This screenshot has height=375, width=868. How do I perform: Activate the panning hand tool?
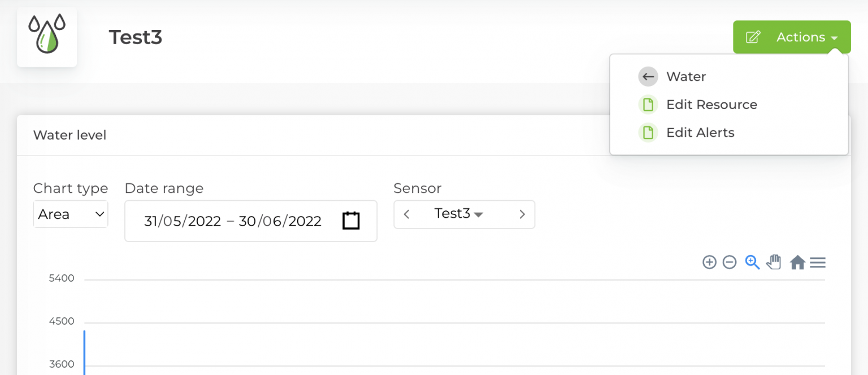click(x=774, y=261)
